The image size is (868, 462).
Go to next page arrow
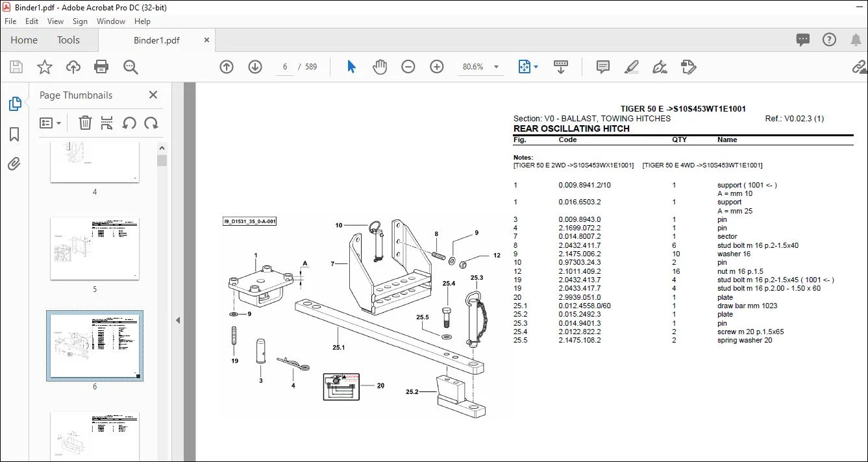(x=255, y=67)
